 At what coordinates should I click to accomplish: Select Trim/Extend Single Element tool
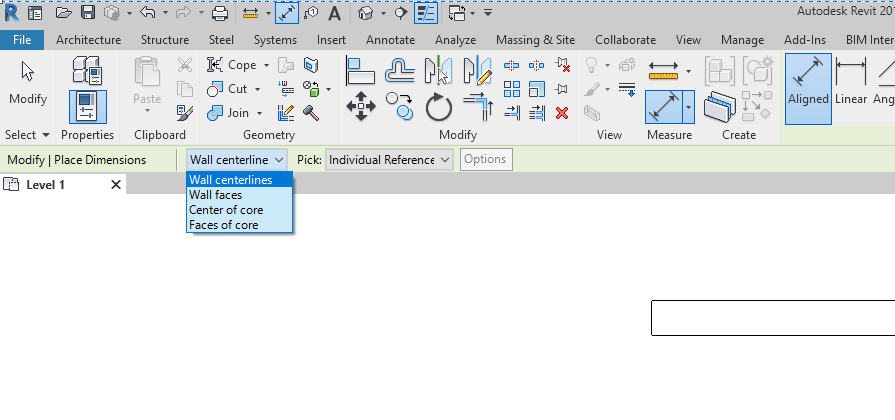tap(511, 113)
